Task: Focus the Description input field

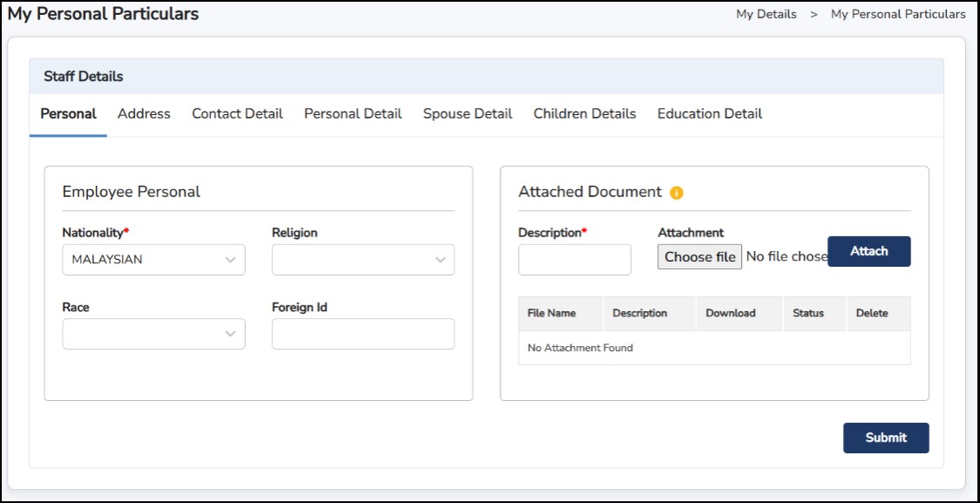Action: [575, 260]
